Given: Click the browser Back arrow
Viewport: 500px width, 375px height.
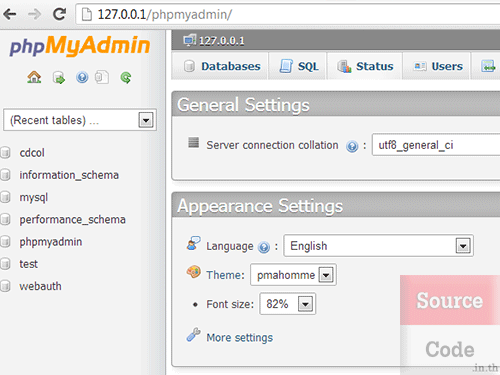Looking at the screenshot, I should [10, 14].
